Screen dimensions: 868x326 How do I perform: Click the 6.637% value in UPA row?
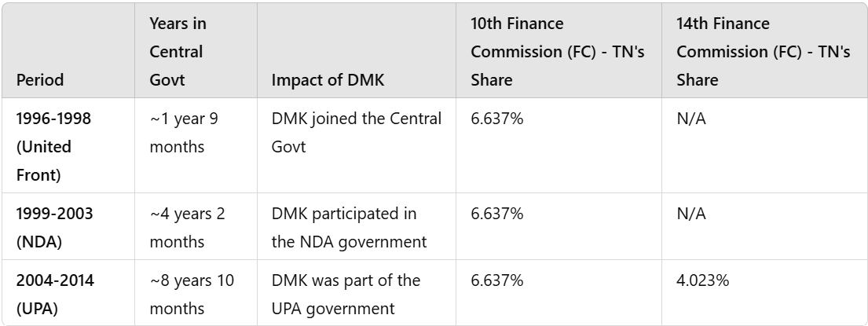click(498, 280)
